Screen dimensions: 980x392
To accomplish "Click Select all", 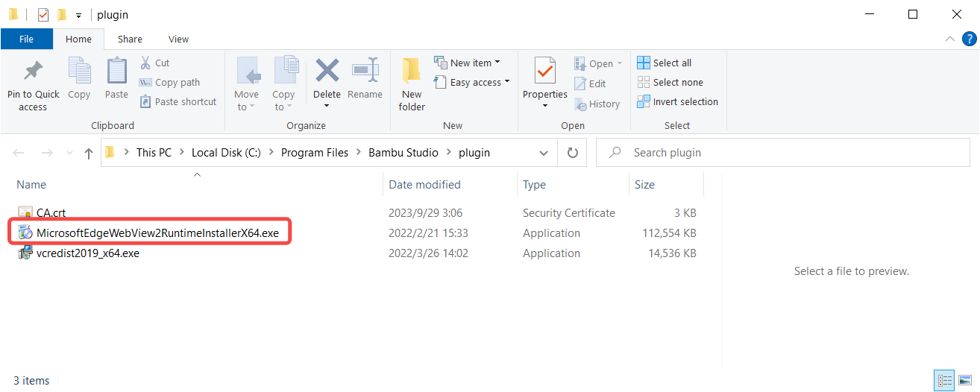I will [x=664, y=63].
